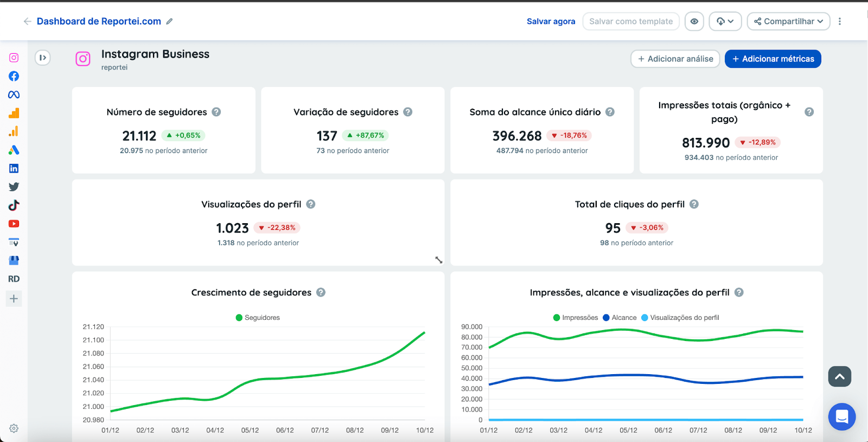Click the Instagram Business heading

[155, 54]
